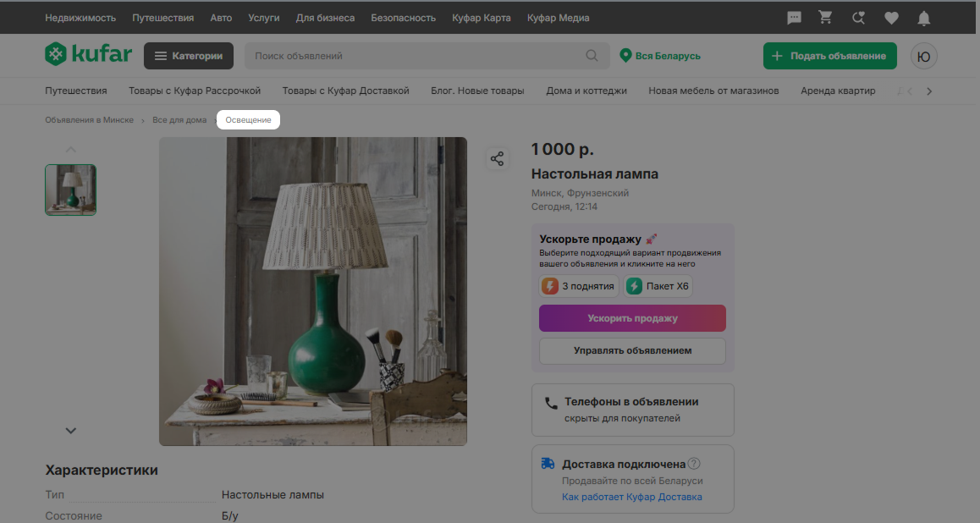
Task: Open Авто in top menu
Action: click(x=221, y=18)
